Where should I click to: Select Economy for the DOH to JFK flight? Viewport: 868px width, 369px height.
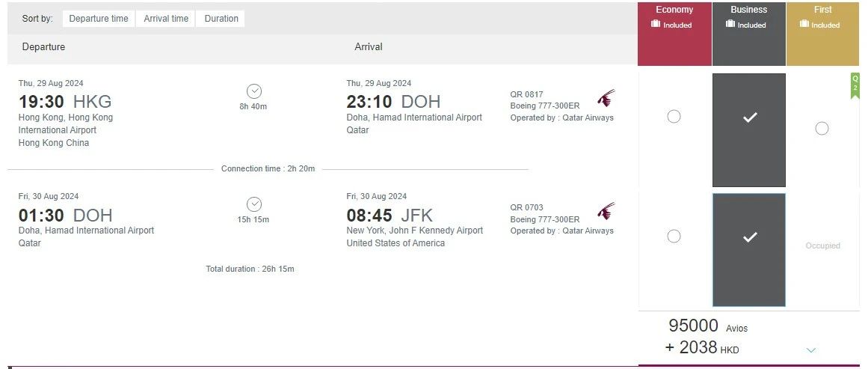[x=674, y=237]
